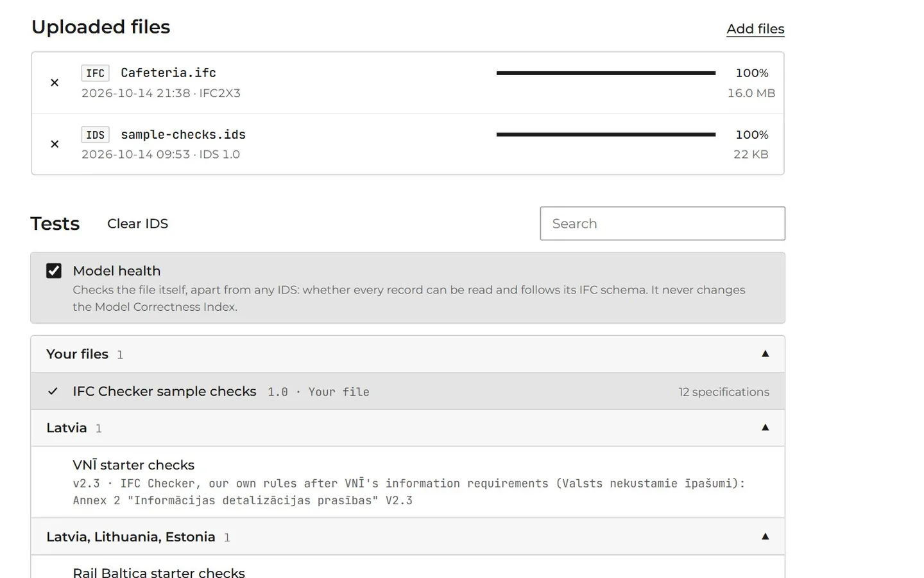Open the Add files link

coord(755,29)
